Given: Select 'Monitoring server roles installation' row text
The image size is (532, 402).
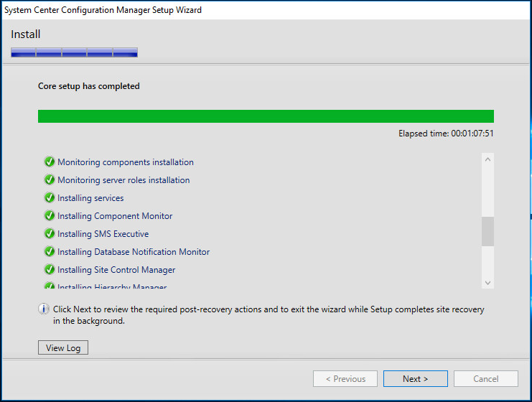Looking at the screenshot, I should (123, 180).
